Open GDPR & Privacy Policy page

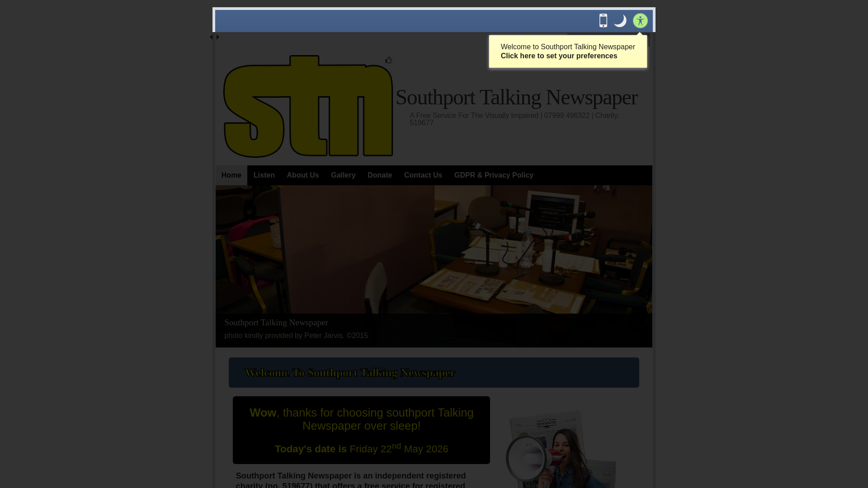tap(494, 175)
